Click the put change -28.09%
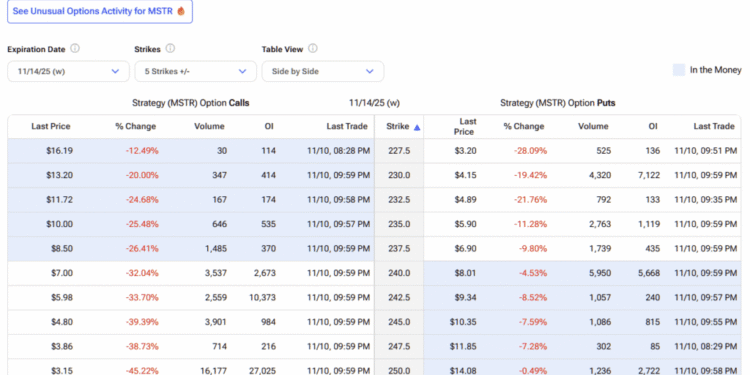Screen dimensions: 750x375 530,151
